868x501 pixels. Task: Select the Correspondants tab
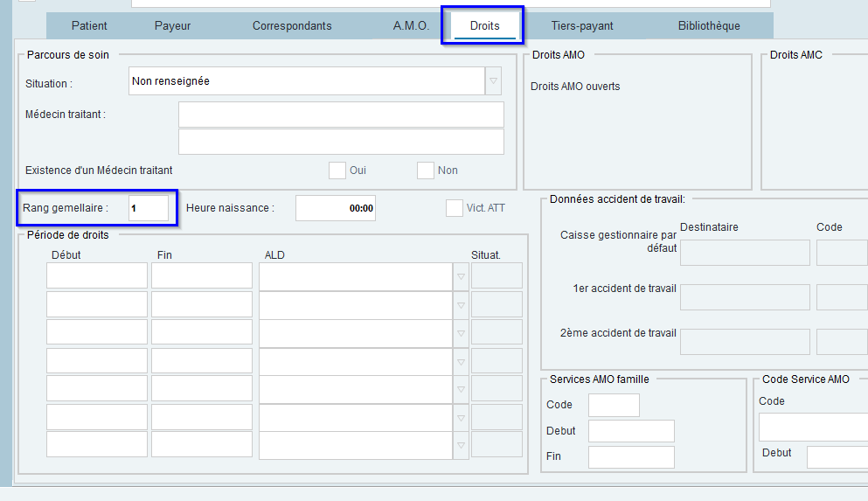coord(292,26)
